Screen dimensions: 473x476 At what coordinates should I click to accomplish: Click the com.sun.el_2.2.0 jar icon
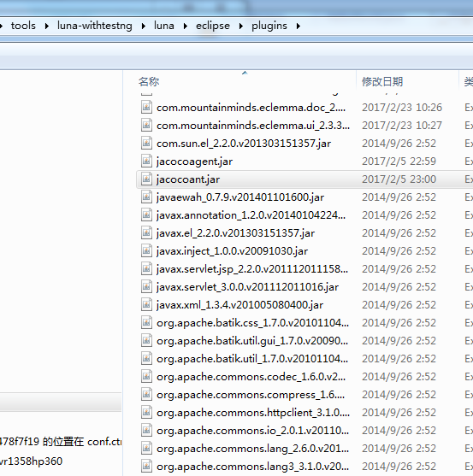tap(146, 143)
